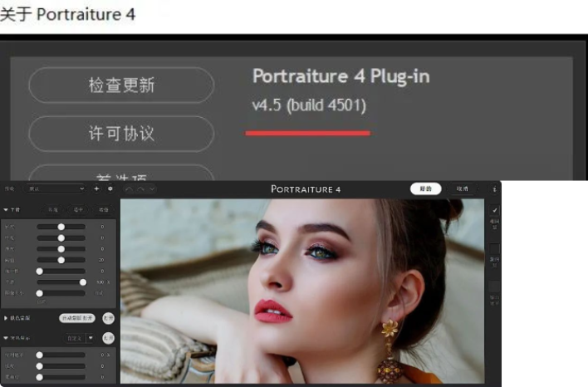
Task: Select the first smoothing preset tab
Action: pyautogui.click(x=52, y=210)
